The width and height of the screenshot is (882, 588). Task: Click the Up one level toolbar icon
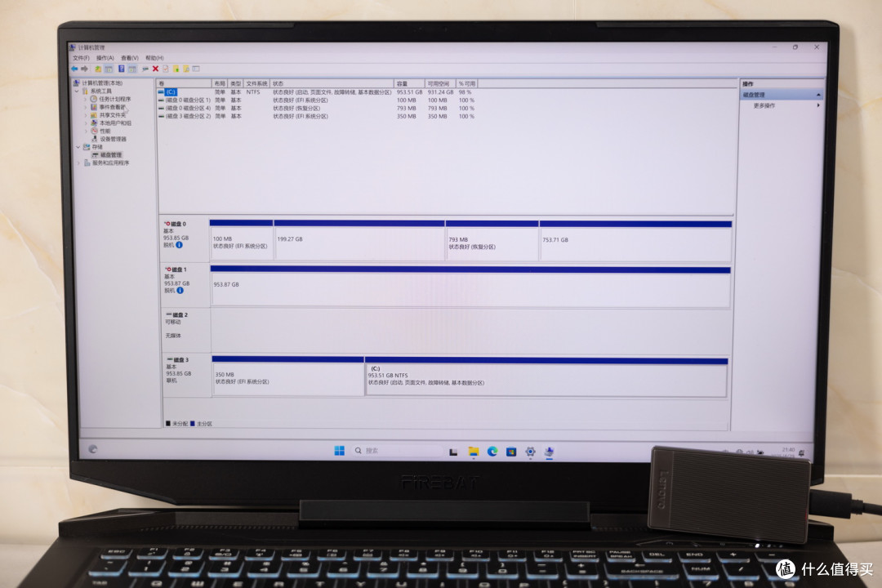click(98, 69)
